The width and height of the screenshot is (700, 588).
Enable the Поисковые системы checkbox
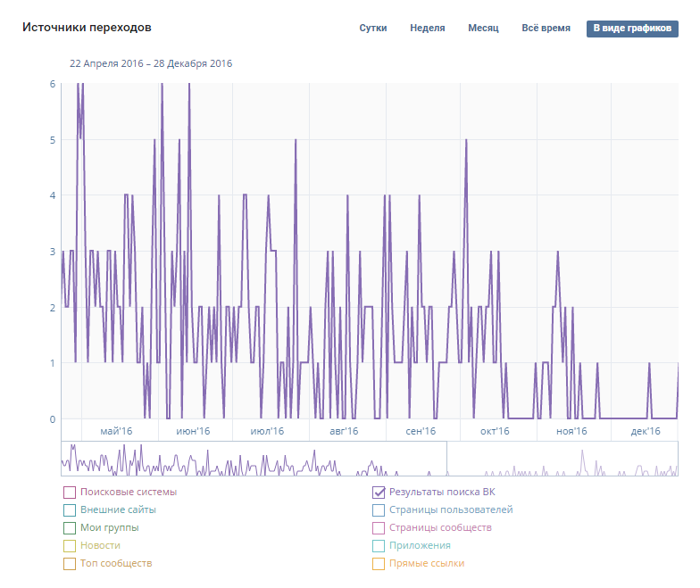point(70,492)
